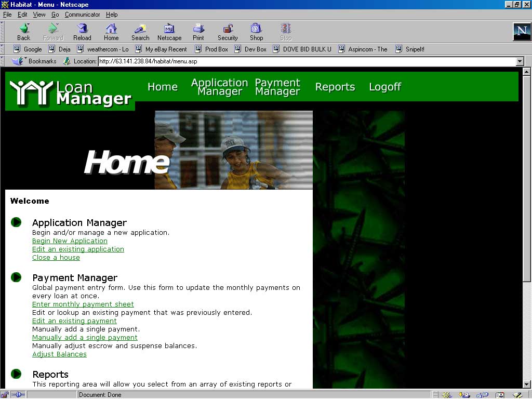The height and width of the screenshot is (399, 532).
Task: Click the Welcome heading text
Action: coord(30,201)
